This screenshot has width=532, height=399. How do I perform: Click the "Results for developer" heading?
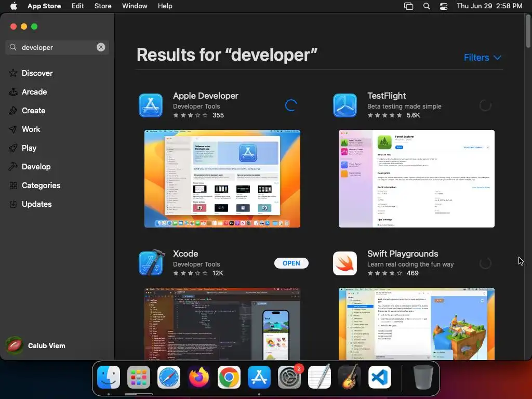[x=227, y=55]
